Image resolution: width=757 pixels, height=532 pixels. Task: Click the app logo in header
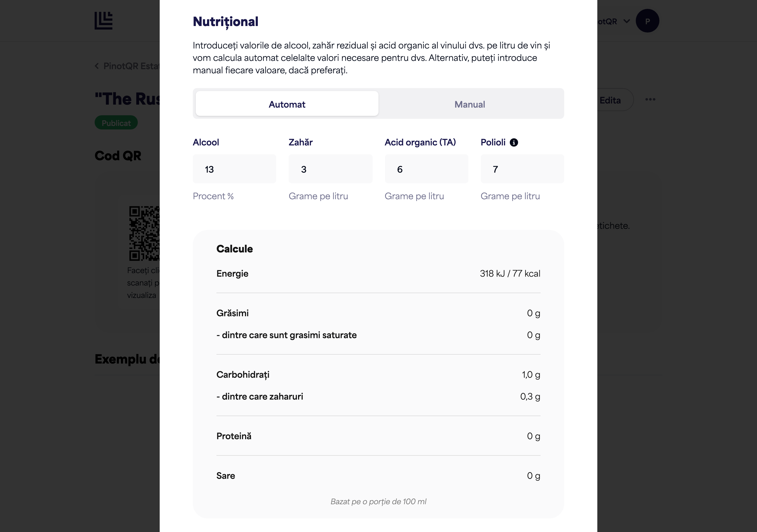103,21
